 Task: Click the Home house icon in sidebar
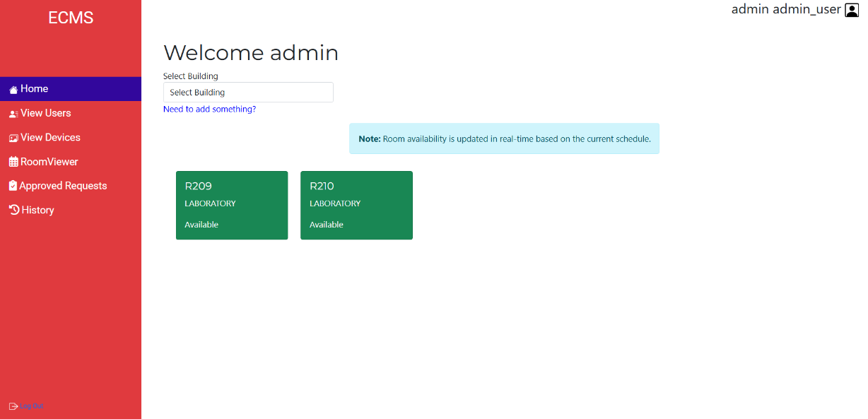13,90
